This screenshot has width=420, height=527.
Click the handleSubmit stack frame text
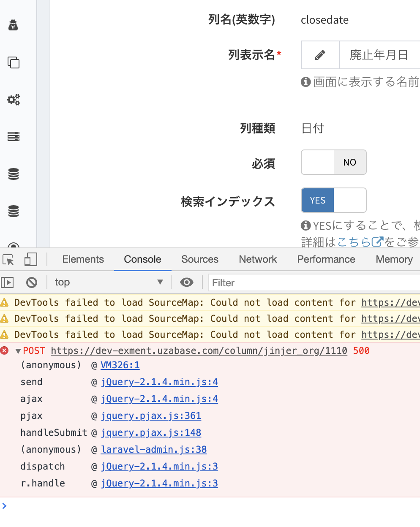pos(54,433)
